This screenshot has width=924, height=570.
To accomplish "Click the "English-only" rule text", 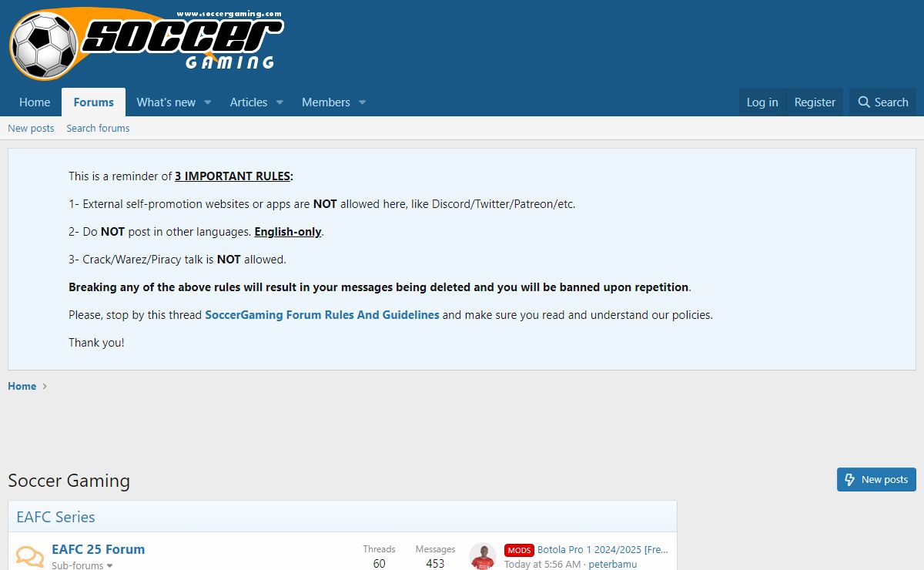I will click(288, 231).
